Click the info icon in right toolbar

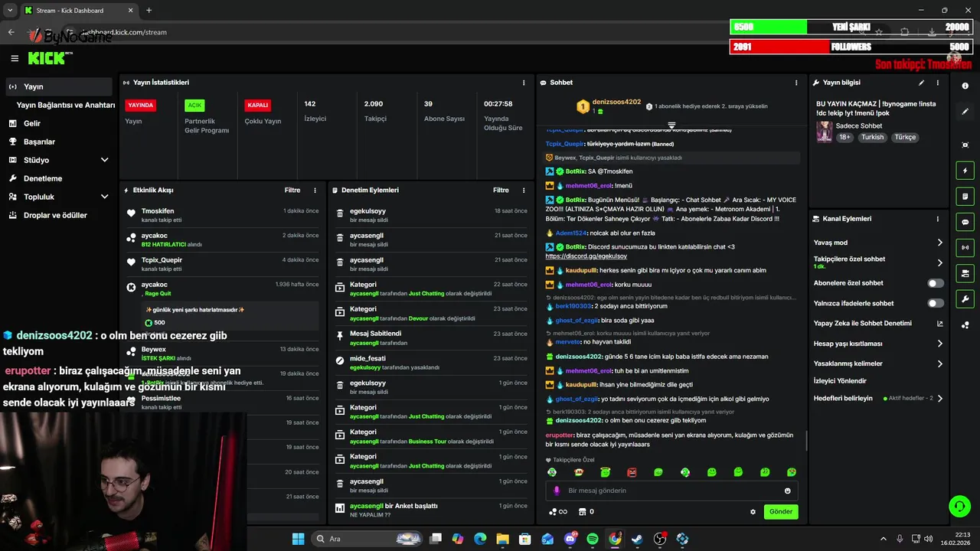[x=965, y=86]
